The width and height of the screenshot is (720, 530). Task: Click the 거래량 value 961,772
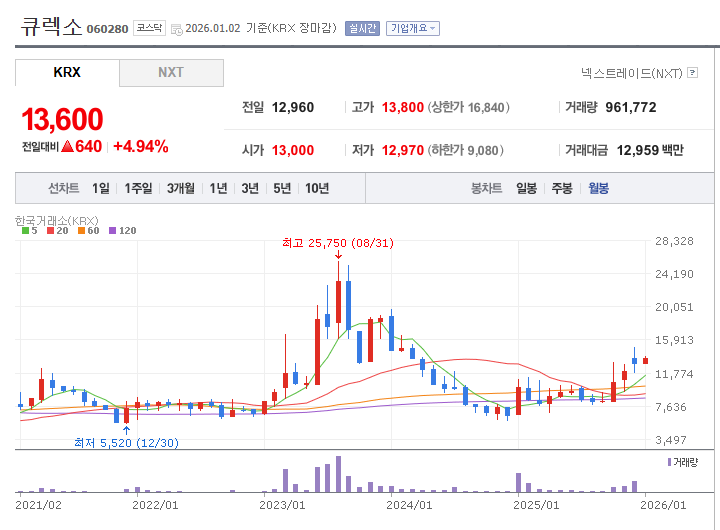click(x=631, y=107)
